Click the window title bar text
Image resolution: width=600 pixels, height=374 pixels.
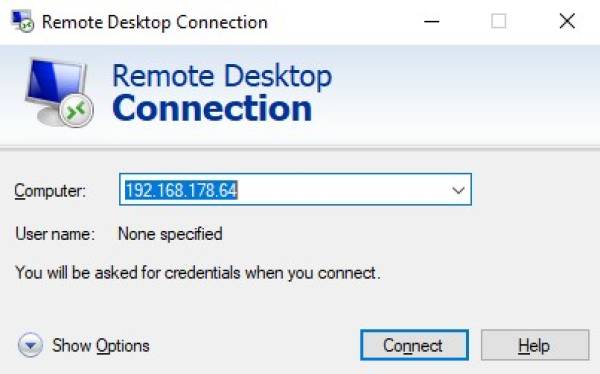pyautogui.click(x=155, y=22)
